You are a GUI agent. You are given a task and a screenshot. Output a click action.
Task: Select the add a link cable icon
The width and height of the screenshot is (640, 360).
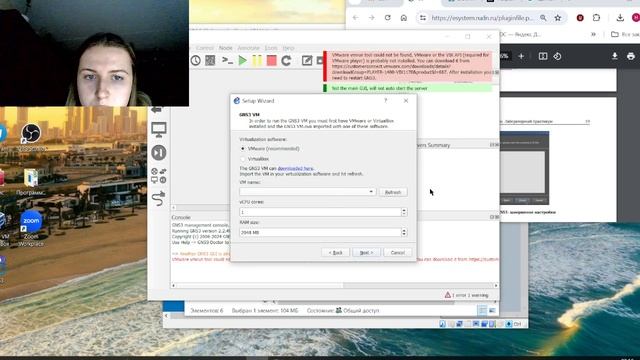(x=158, y=199)
